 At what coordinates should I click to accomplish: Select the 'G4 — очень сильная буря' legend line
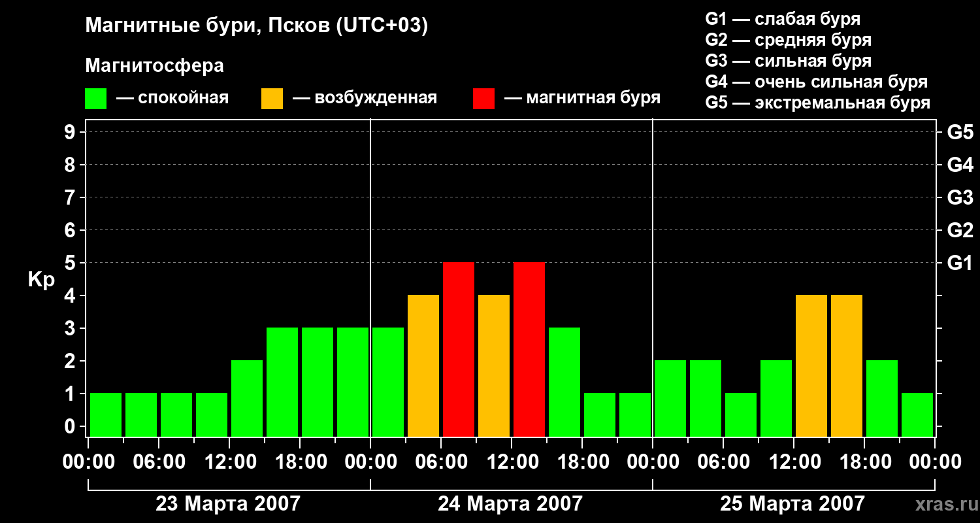click(816, 82)
